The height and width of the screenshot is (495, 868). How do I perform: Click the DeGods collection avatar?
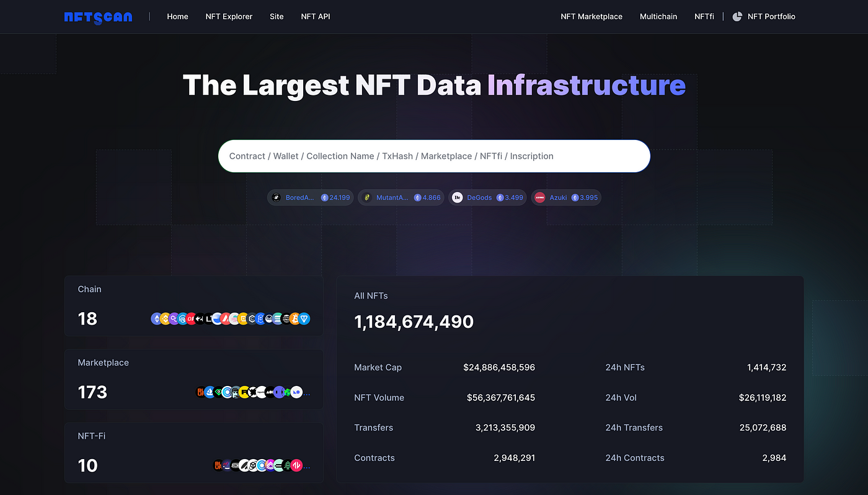(457, 198)
